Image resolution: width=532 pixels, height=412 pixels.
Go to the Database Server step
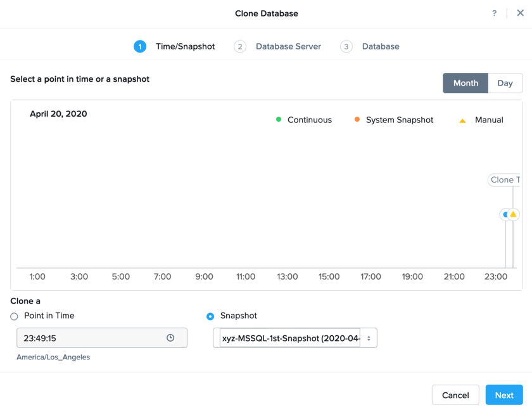coord(288,46)
